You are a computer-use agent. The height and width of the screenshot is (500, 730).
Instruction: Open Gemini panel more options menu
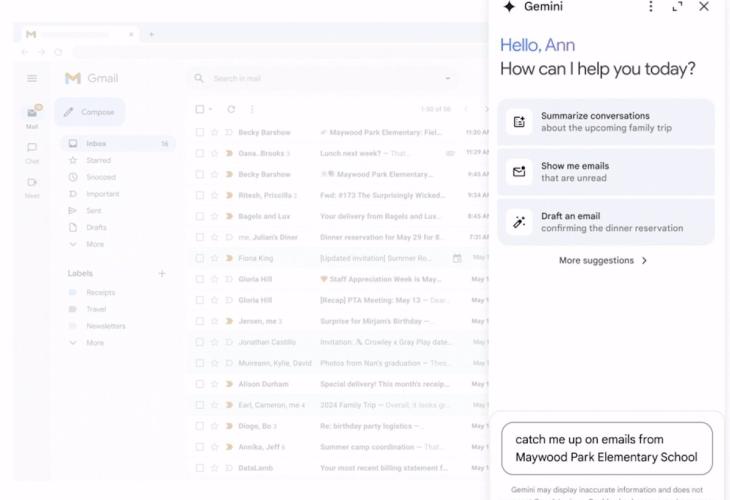tap(651, 7)
